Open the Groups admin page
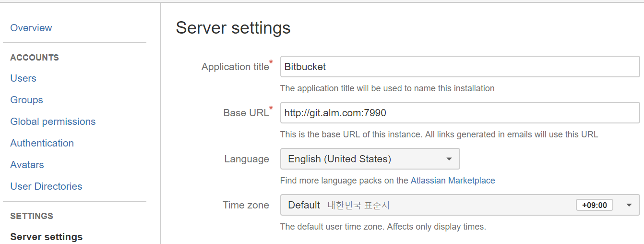The image size is (644, 244). click(x=26, y=100)
